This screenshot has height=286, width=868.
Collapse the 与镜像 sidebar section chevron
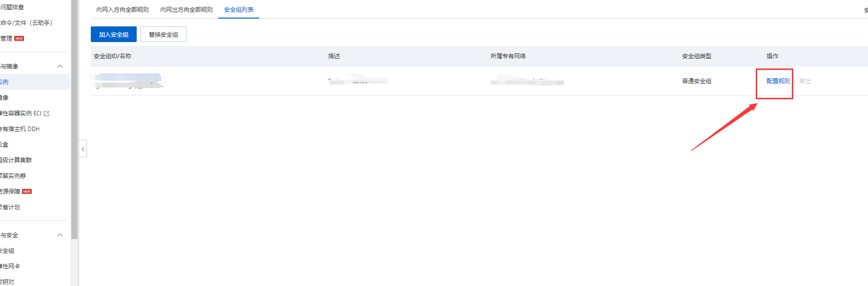60,66
